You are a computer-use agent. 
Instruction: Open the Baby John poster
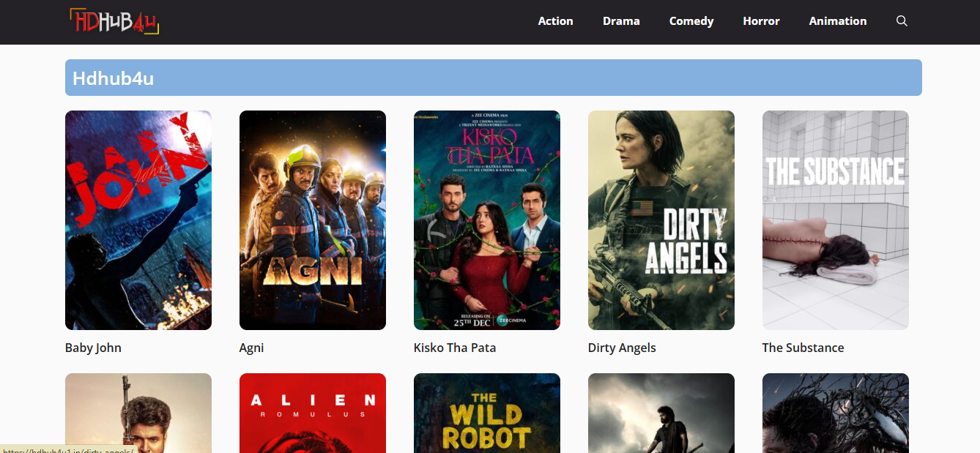tap(138, 220)
